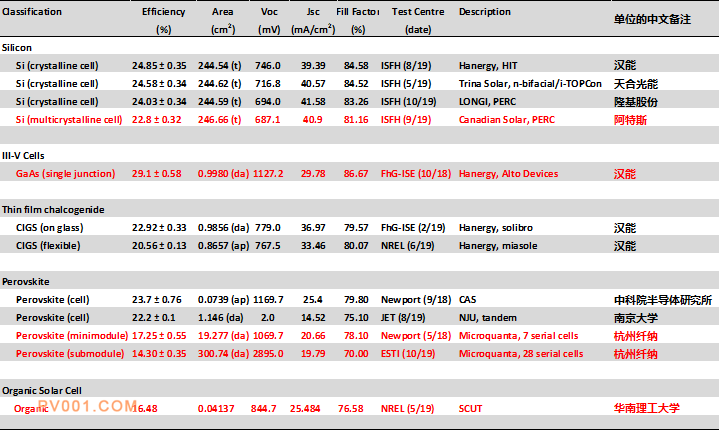
Task: Click the CIGS (on glass) row label
Action: click(50, 228)
